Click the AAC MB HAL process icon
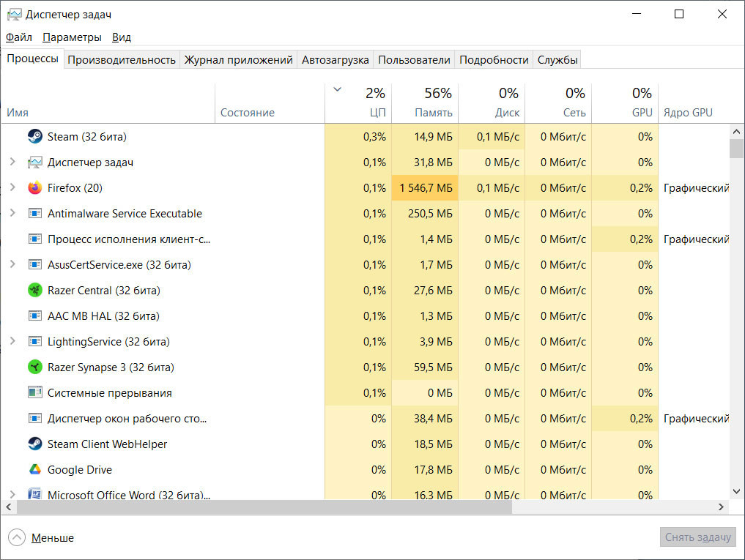 click(x=34, y=316)
